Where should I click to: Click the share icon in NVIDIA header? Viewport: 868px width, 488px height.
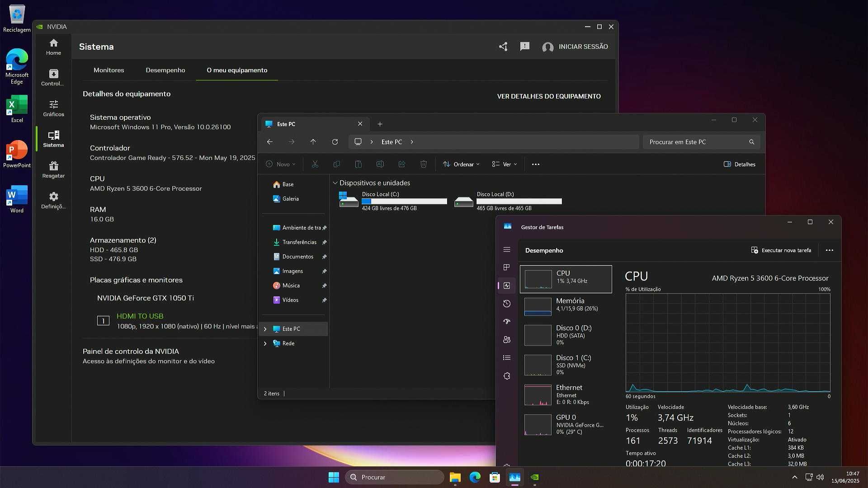503,47
